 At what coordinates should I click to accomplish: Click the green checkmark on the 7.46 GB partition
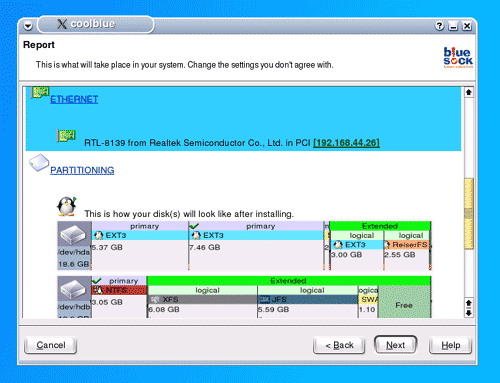click(194, 226)
